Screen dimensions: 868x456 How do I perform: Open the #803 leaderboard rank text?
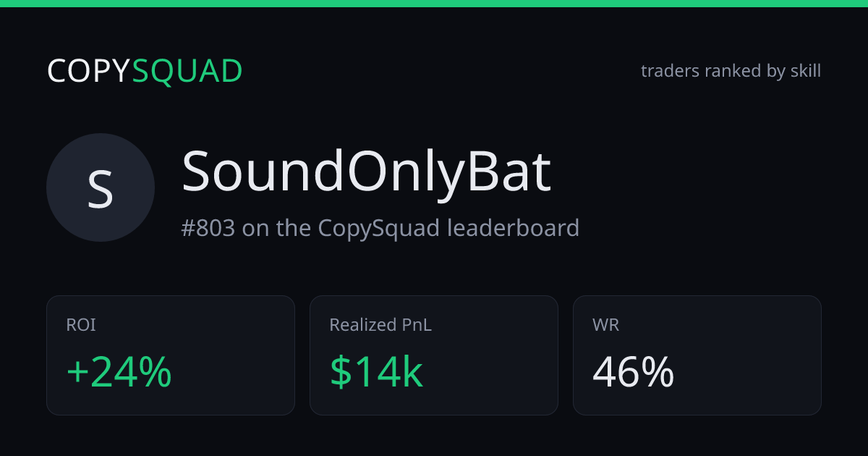[380, 228]
